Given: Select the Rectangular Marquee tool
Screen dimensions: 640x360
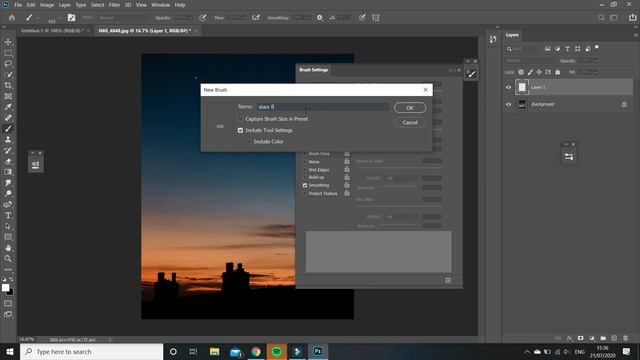Looking at the screenshot, I should [x=8, y=53].
